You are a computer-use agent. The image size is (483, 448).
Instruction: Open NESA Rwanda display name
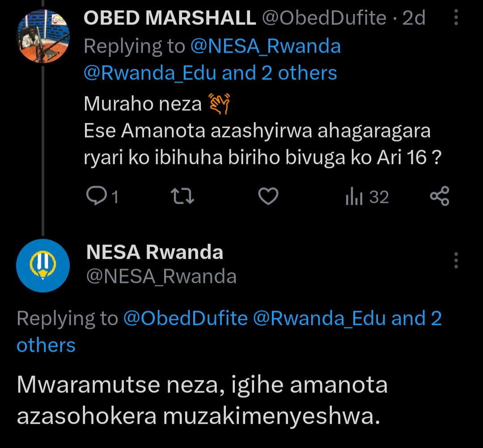coord(154,253)
